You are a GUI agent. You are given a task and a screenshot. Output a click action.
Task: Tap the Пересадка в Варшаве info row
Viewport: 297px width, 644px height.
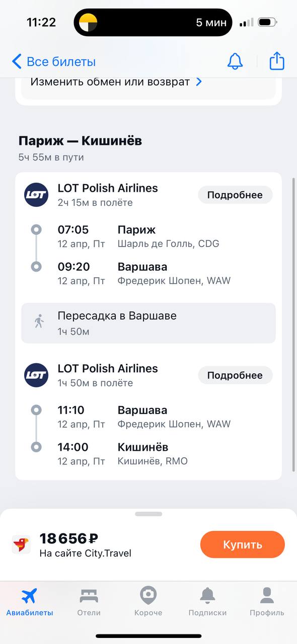point(148,323)
